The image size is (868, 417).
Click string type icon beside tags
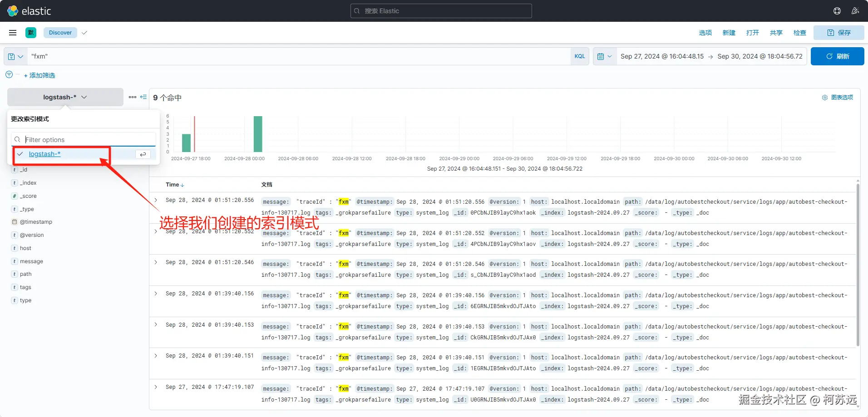15,287
